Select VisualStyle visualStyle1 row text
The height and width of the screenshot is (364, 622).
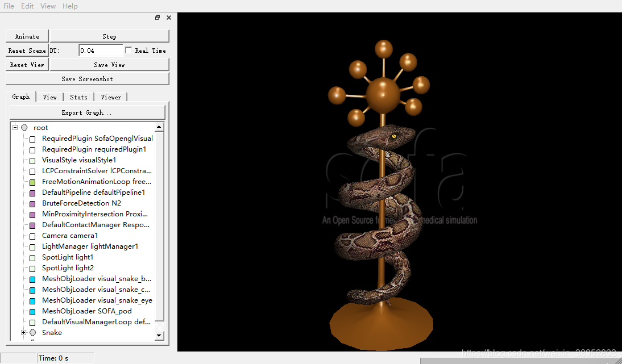click(79, 160)
